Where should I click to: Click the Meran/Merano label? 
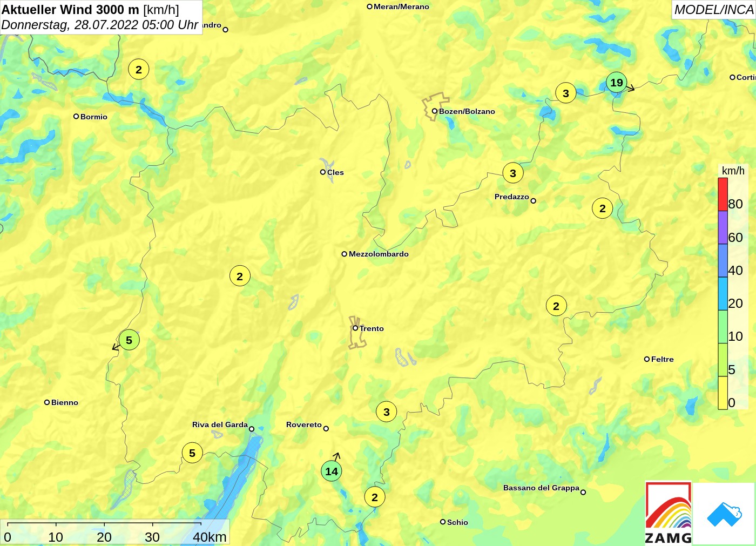[x=401, y=6]
